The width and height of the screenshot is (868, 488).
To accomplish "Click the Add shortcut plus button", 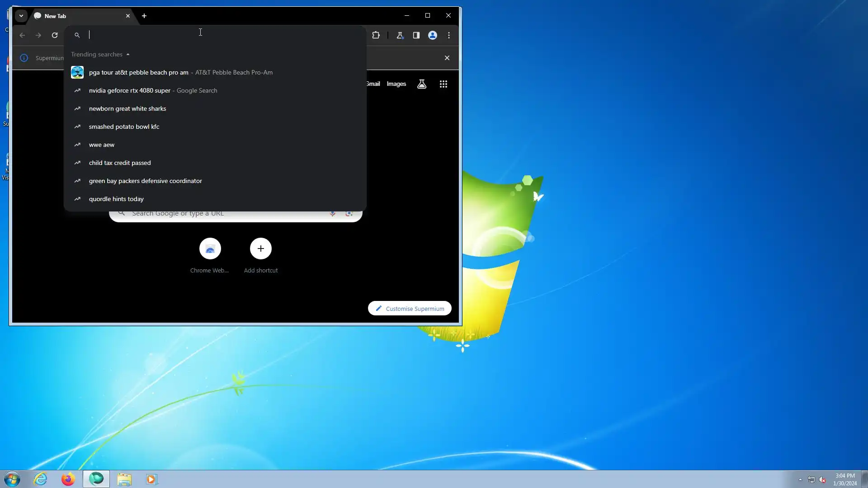I will click(x=261, y=249).
